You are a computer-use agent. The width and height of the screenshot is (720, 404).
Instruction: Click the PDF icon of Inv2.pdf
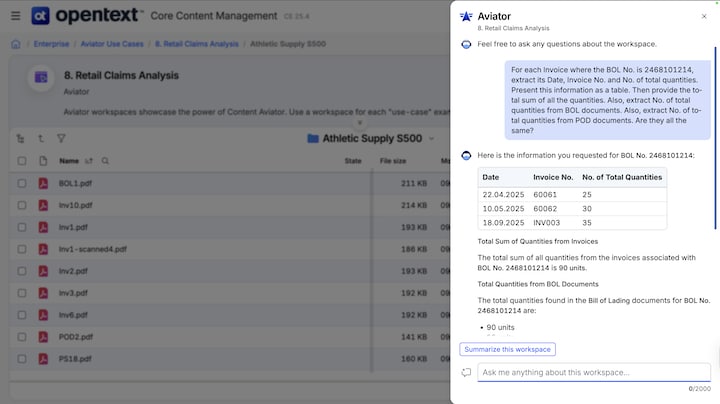click(x=43, y=271)
